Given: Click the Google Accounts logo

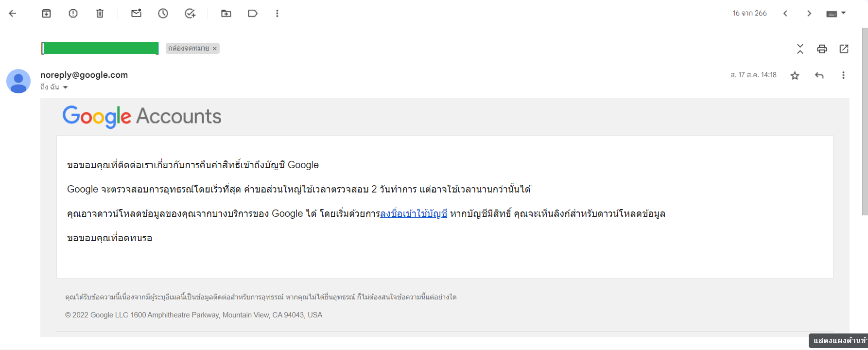Looking at the screenshot, I should click(x=142, y=117).
